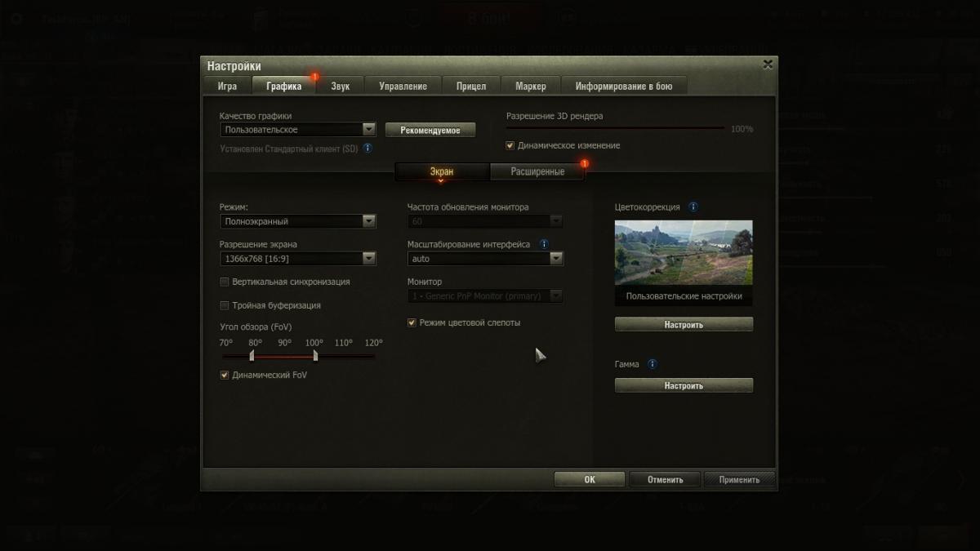Close the Настройки dialog with X

click(767, 64)
